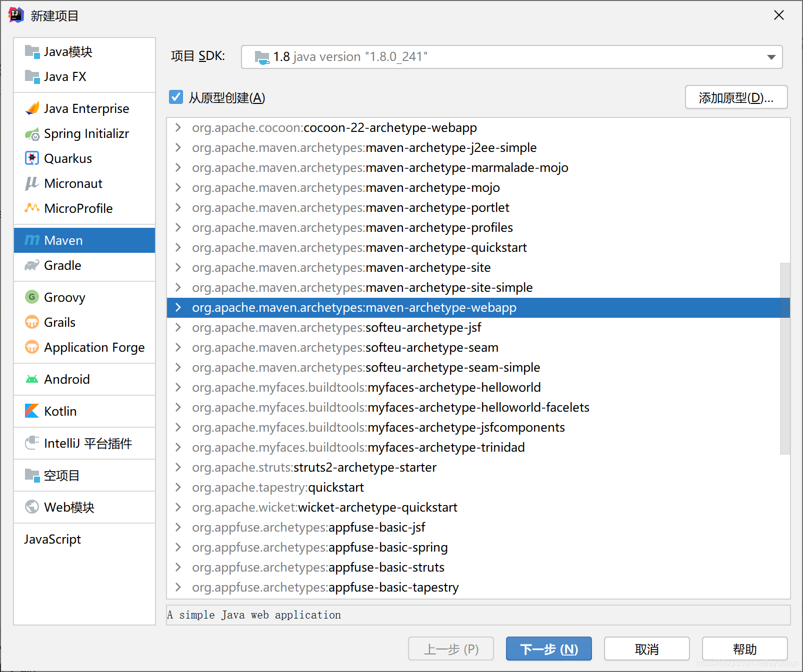Select myfaces-archetype-jsfcomponents row
This screenshot has height=672, width=803.
(478, 427)
